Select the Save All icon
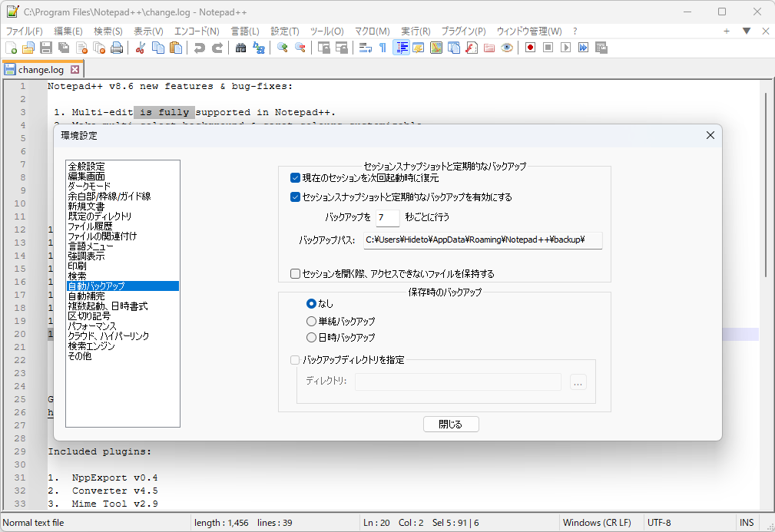The image size is (775, 532). [x=64, y=47]
